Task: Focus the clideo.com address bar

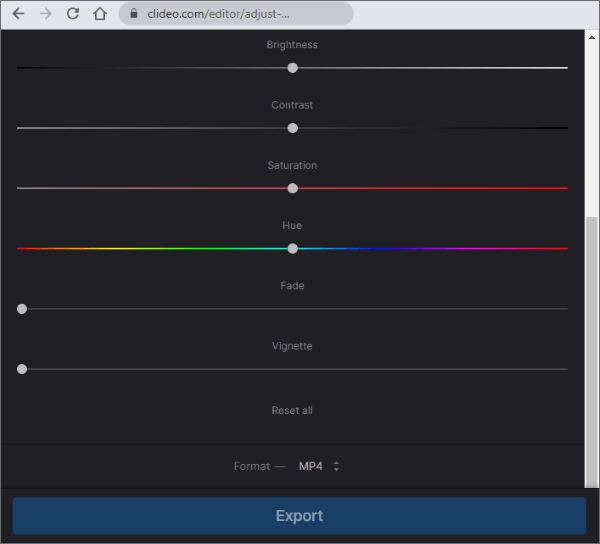Action: [x=236, y=14]
